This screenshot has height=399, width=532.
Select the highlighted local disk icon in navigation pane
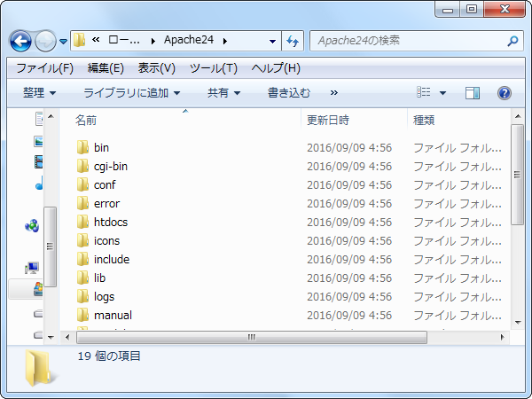click(38, 289)
